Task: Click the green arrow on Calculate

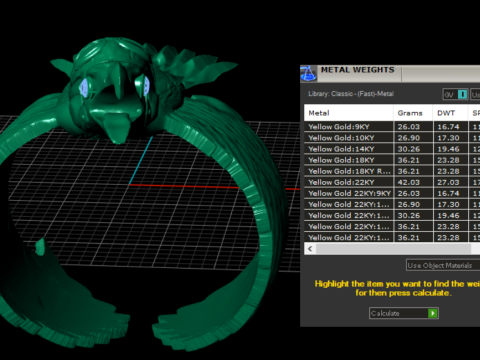Action: [x=433, y=313]
